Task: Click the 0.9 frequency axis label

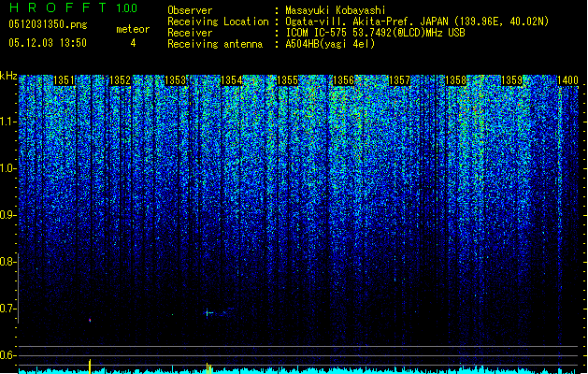Action: (8, 215)
